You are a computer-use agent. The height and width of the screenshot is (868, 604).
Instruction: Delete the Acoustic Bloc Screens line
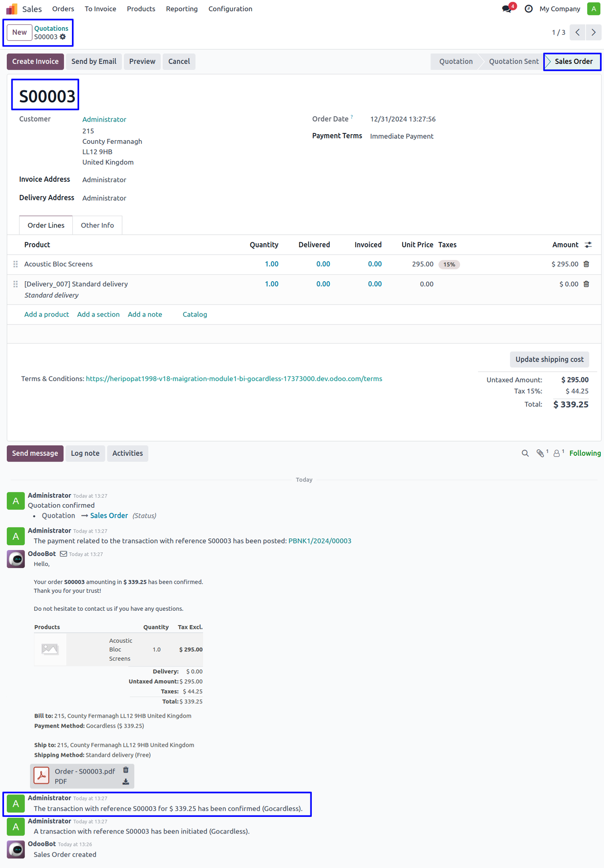coord(586,264)
